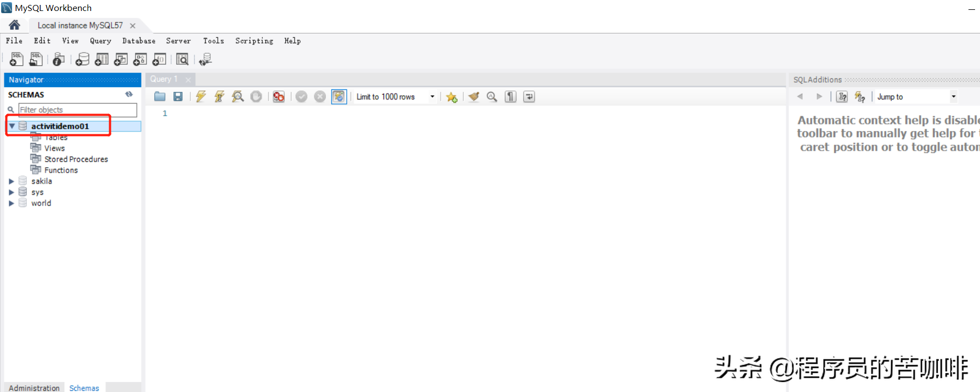The image size is (980, 392).
Task: Go to the Workbench home screen
Action: 15,25
